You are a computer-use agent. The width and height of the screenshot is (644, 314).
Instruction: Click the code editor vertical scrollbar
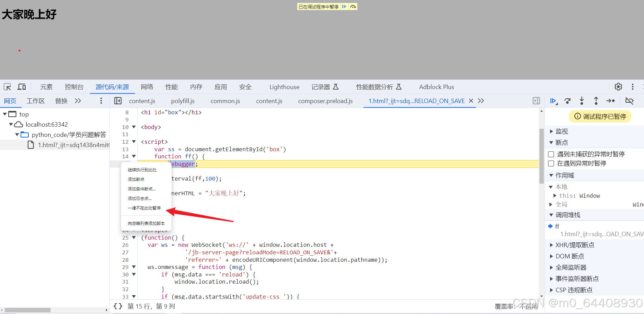(x=541, y=156)
